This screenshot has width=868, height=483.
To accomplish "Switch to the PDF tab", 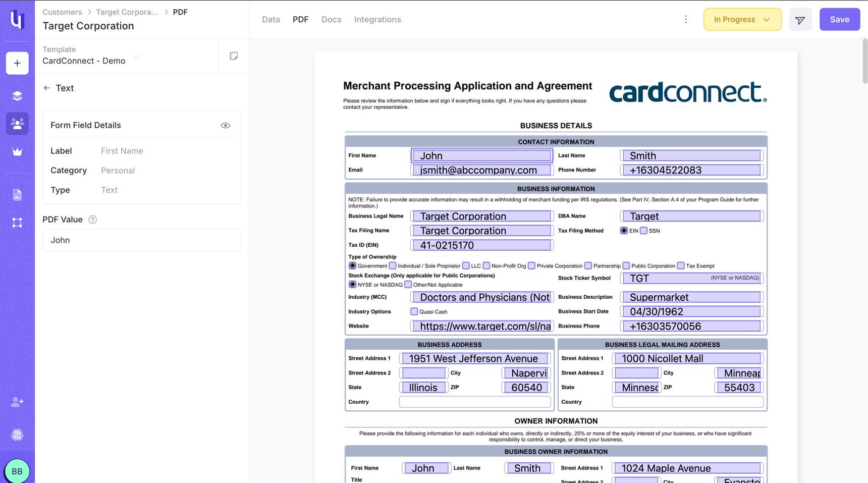I will 300,19.
